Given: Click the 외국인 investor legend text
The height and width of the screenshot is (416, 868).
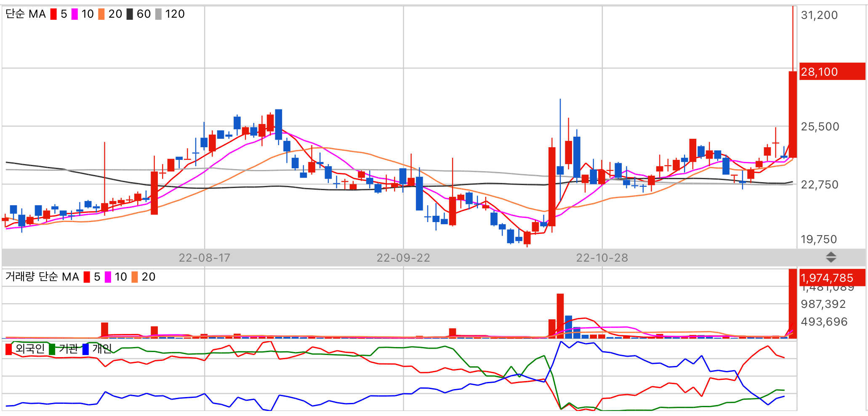Looking at the screenshot, I should tap(30, 349).
